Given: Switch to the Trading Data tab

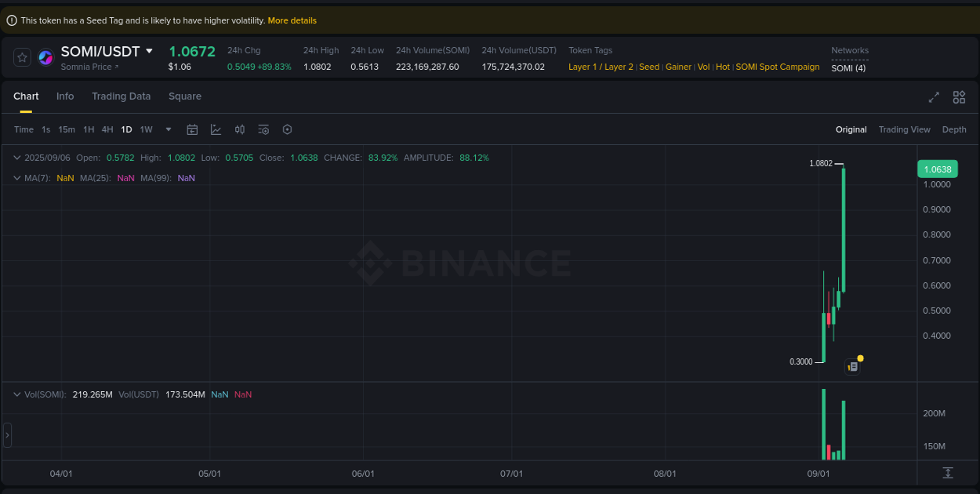Looking at the screenshot, I should 121,96.
